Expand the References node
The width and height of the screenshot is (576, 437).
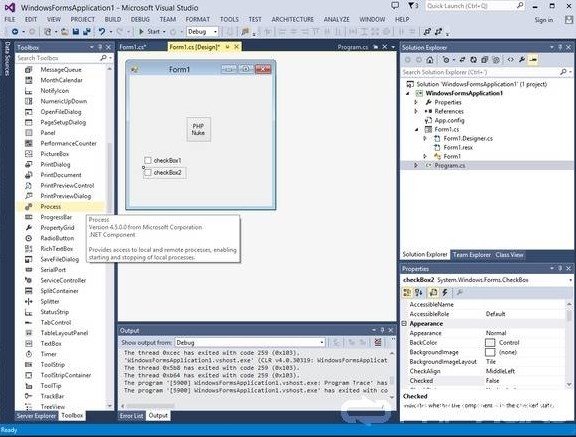pyautogui.click(x=416, y=111)
